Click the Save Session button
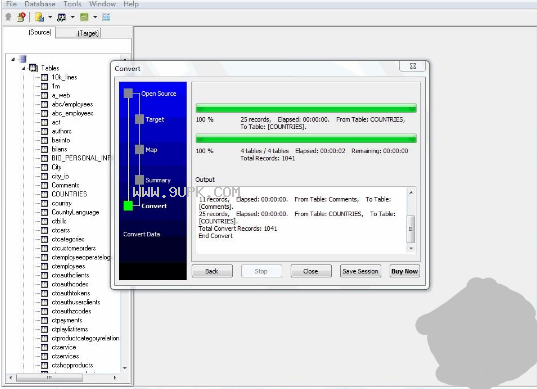This screenshot has width=537, height=389. [360, 271]
